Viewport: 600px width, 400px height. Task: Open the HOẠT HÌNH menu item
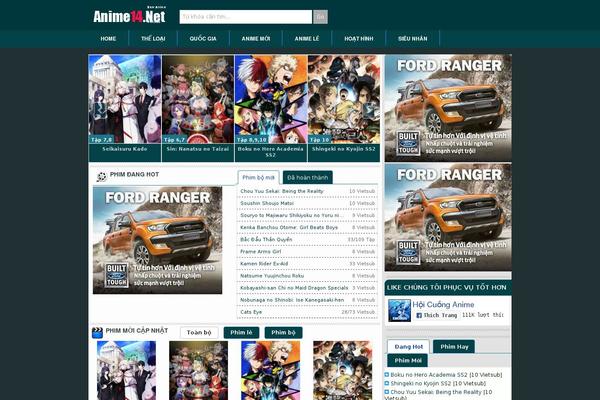(x=359, y=39)
